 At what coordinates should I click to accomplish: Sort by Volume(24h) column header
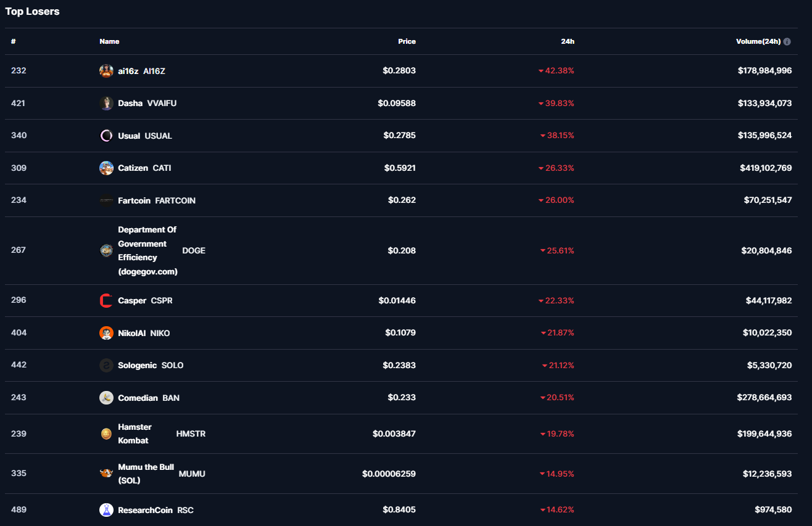758,41
